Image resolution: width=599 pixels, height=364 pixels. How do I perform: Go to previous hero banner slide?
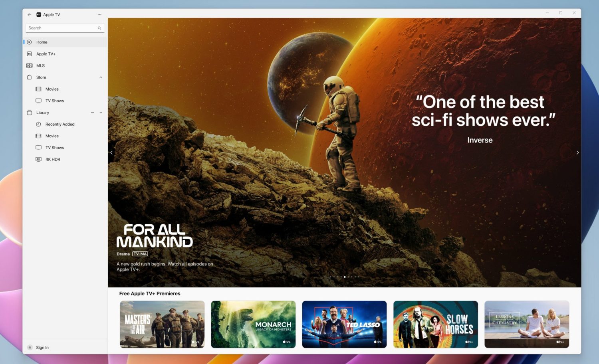[x=111, y=152]
